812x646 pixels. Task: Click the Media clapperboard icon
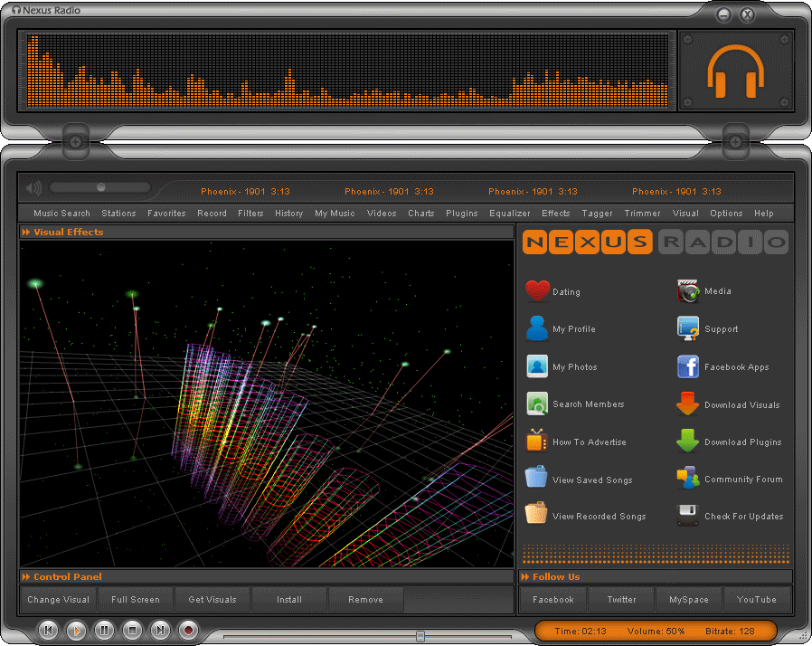[688, 291]
